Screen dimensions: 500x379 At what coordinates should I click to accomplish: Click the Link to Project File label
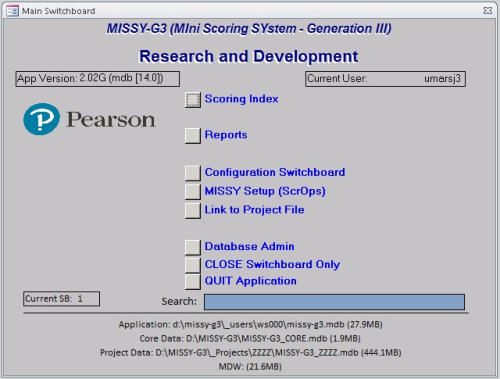point(254,210)
